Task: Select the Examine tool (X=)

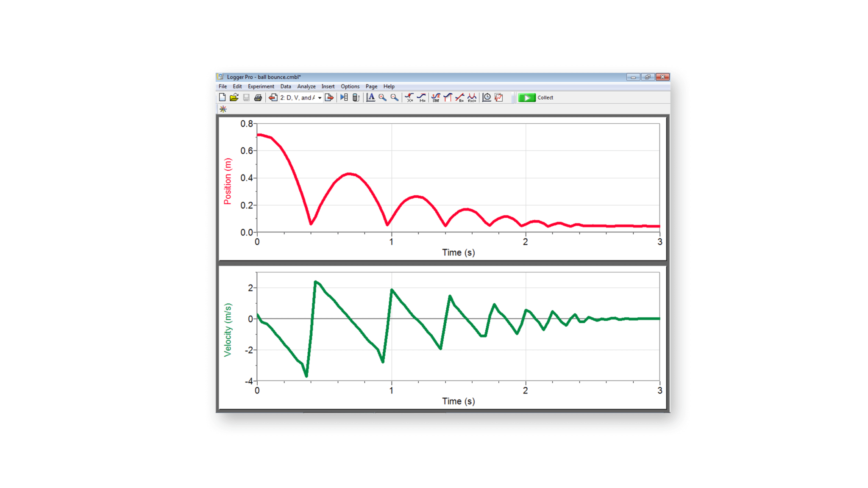Action: coord(409,99)
